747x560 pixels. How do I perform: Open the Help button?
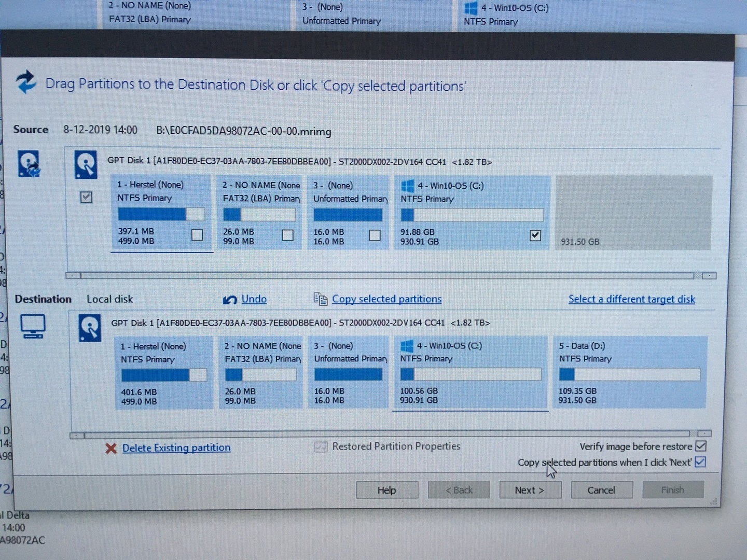[x=387, y=490]
